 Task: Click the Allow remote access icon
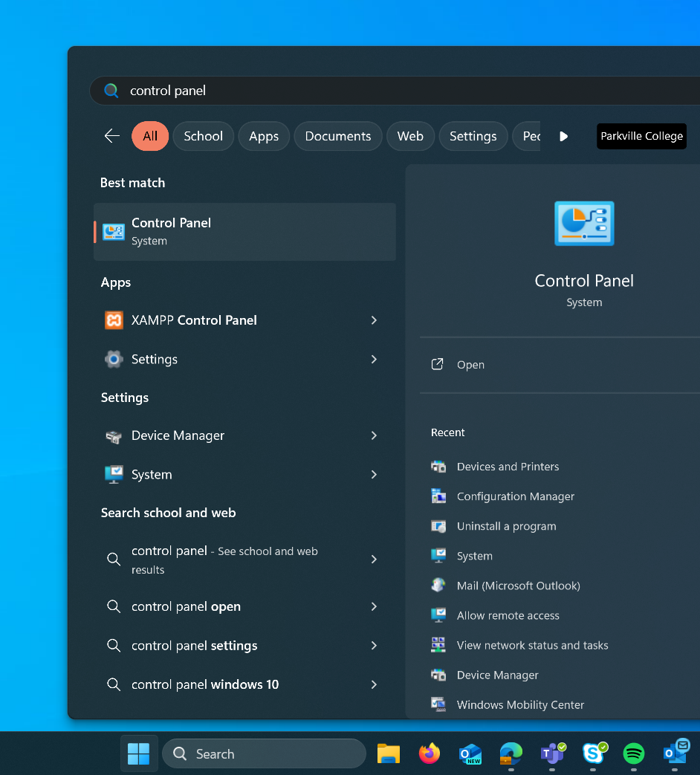pos(438,615)
